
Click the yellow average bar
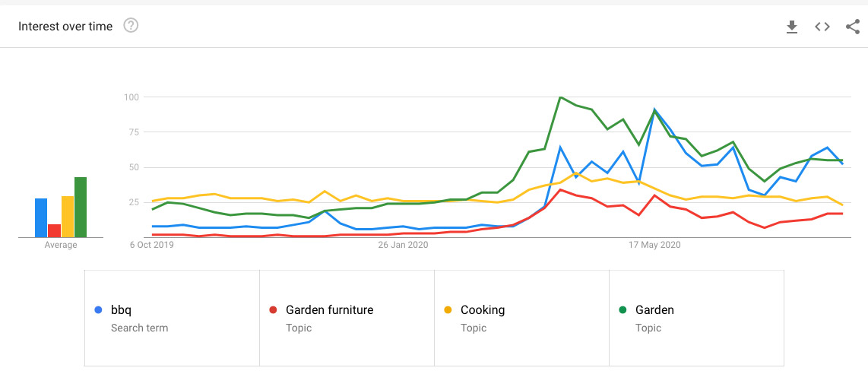[x=68, y=217]
